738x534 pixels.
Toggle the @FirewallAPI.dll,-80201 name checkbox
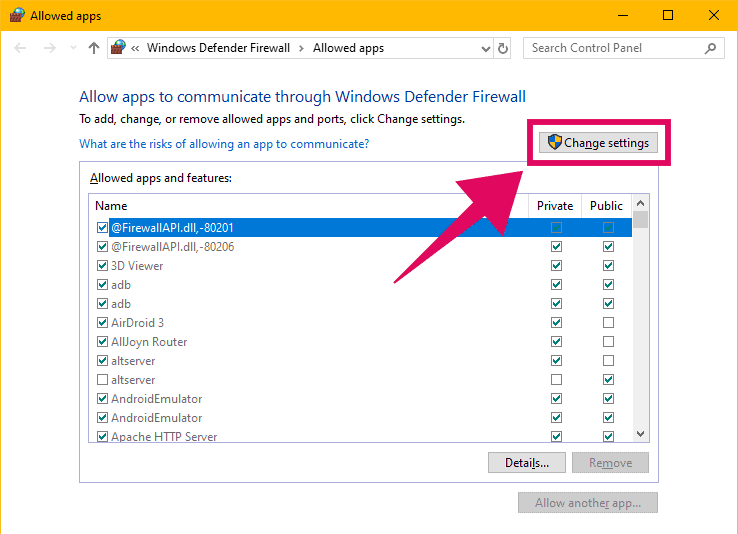pos(102,228)
